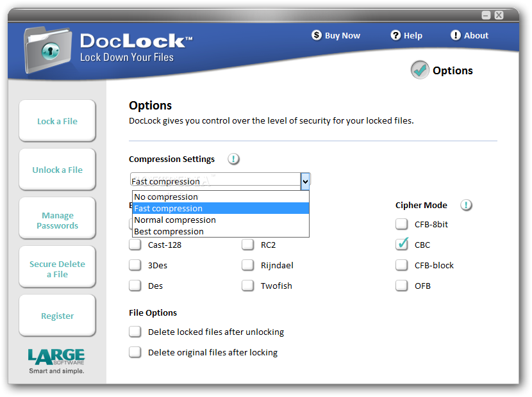Check the OFB cipher mode

pyautogui.click(x=402, y=286)
